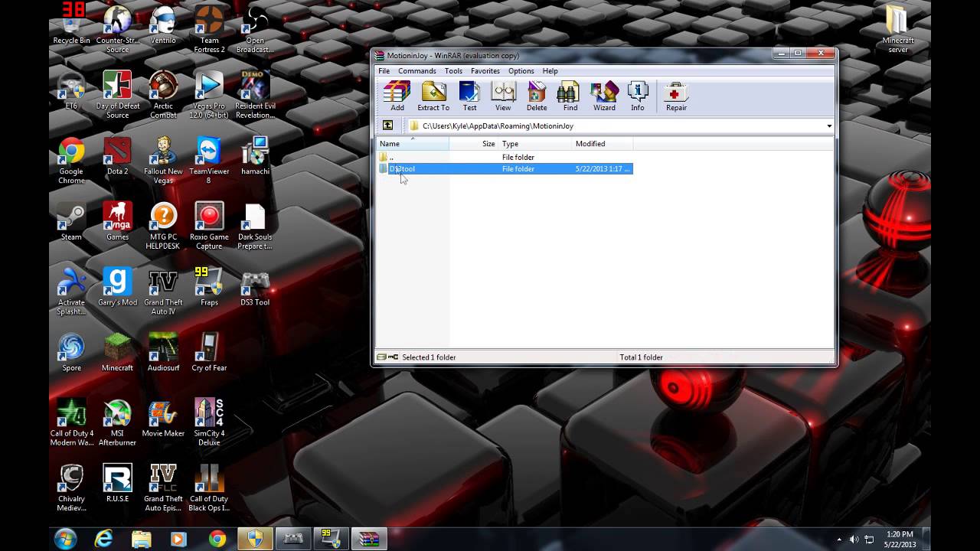Open the Help menu

550,71
